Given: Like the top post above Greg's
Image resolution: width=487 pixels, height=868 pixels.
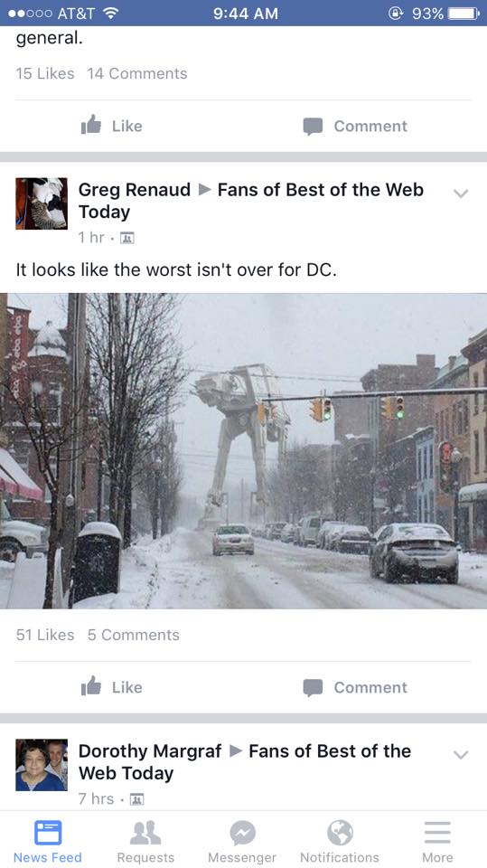Looking at the screenshot, I should pyautogui.click(x=112, y=126).
